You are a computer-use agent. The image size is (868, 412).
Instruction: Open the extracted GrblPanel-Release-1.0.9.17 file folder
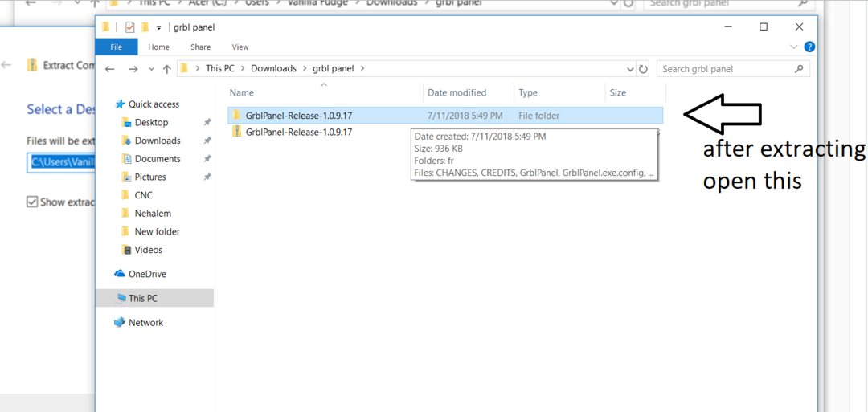click(x=298, y=116)
